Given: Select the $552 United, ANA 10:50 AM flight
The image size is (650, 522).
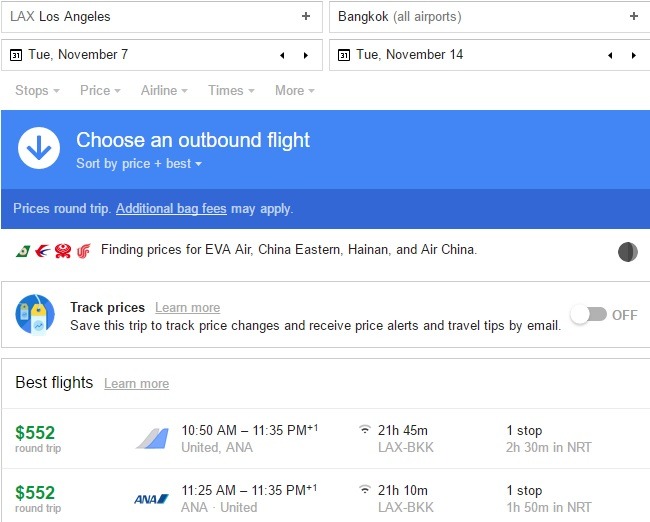Looking at the screenshot, I should [x=325, y=439].
